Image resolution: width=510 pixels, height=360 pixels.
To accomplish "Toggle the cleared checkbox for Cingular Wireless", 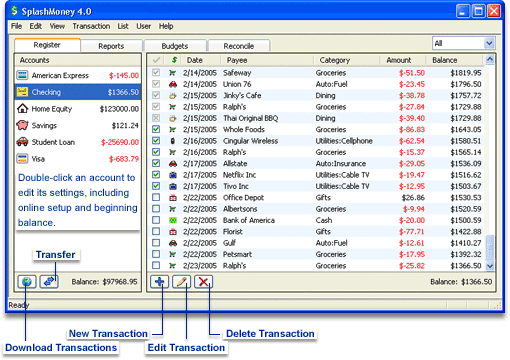I will (x=156, y=141).
